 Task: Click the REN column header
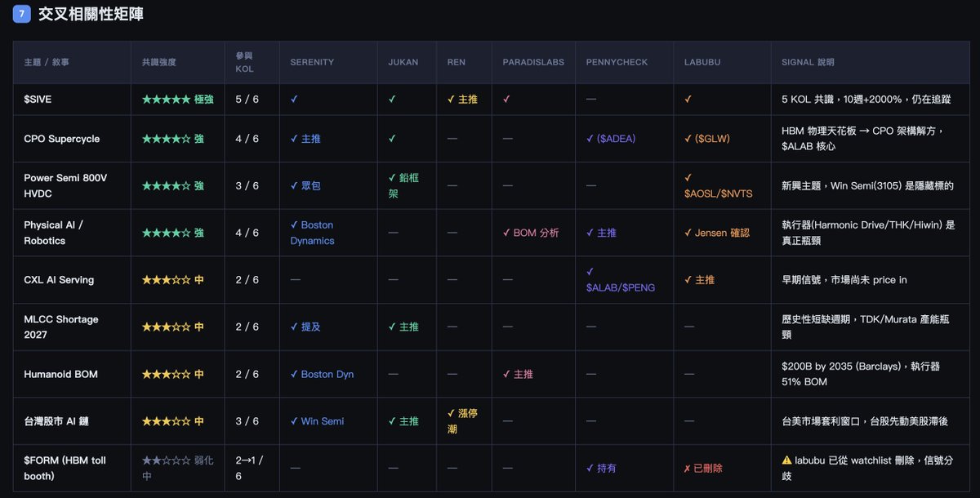tap(456, 62)
